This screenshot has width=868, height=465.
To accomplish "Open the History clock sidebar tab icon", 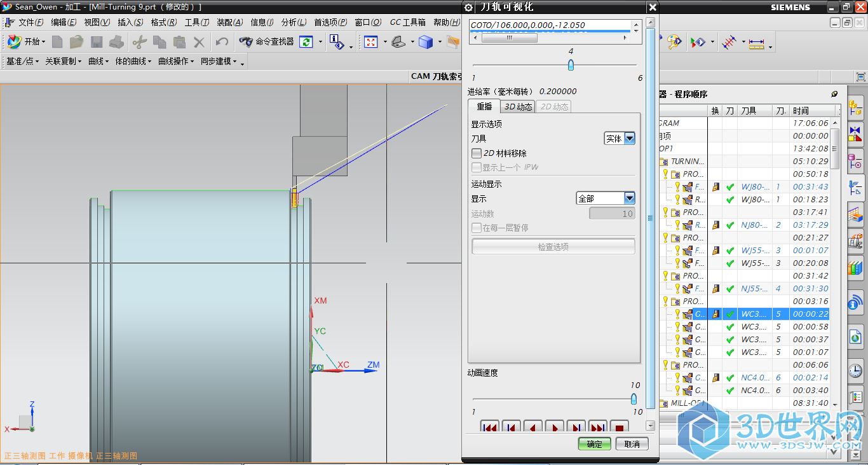I will point(855,371).
